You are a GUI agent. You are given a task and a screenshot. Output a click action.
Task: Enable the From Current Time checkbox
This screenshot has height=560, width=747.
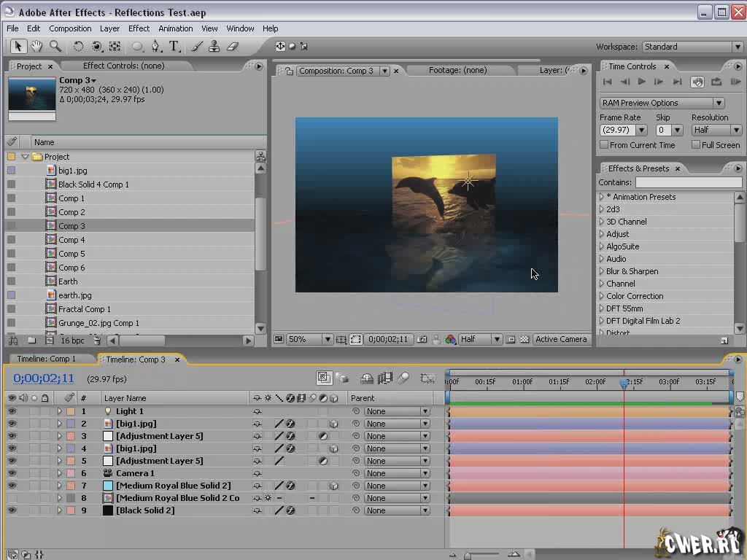coord(604,145)
